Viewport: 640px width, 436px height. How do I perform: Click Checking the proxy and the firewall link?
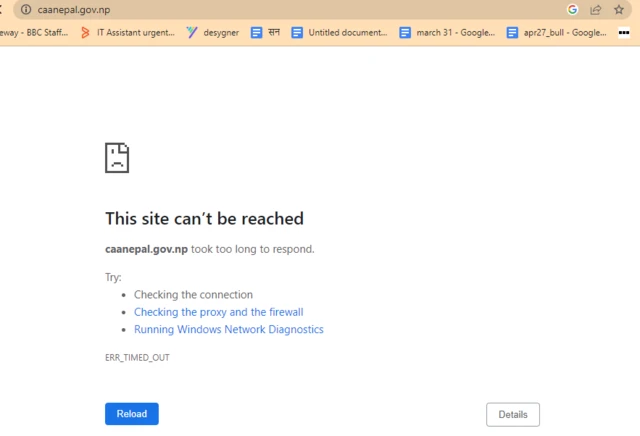tap(218, 312)
